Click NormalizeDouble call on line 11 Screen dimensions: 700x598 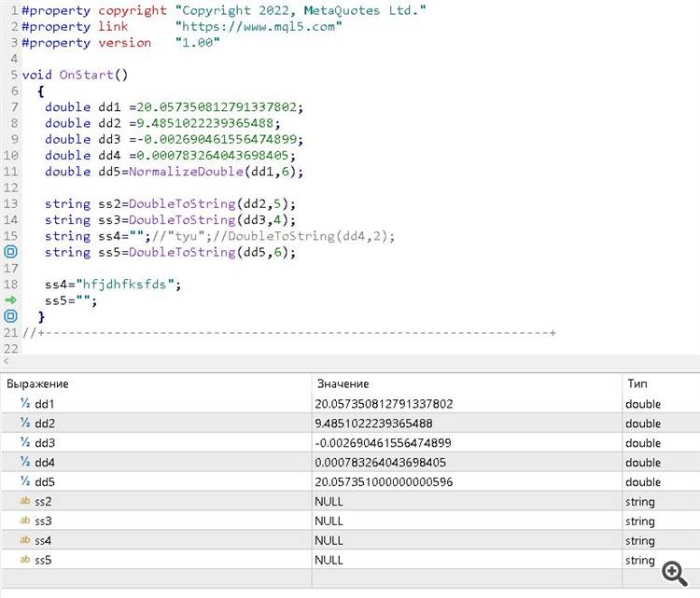coord(186,172)
